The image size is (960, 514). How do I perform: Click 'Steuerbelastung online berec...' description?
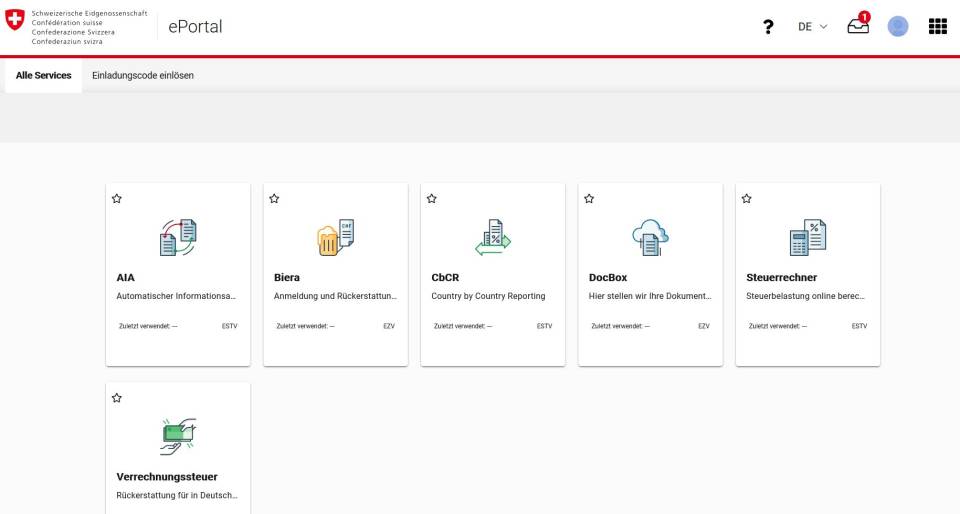click(x=805, y=296)
